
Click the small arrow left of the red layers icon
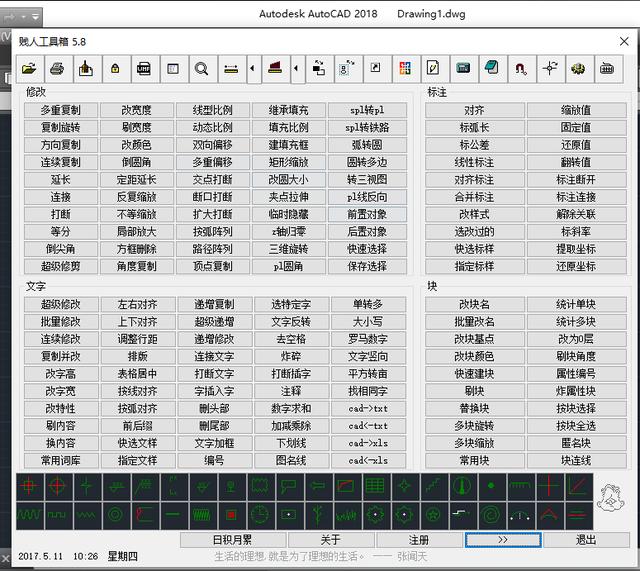click(x=253, y=69)
